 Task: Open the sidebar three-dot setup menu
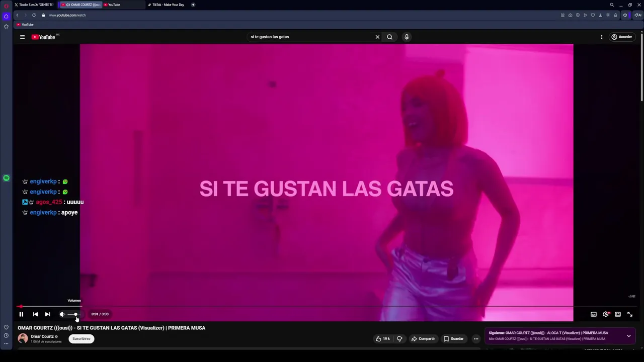tap(6, 344)
